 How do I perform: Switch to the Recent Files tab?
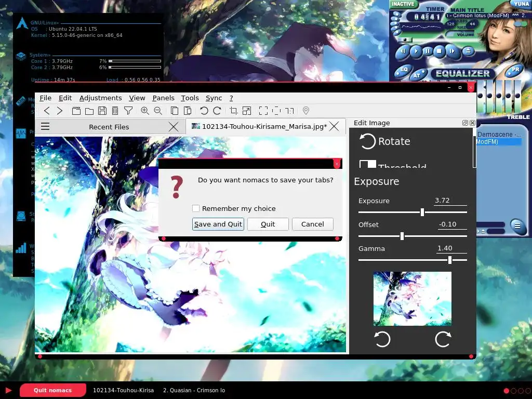(x=109, y=127)
